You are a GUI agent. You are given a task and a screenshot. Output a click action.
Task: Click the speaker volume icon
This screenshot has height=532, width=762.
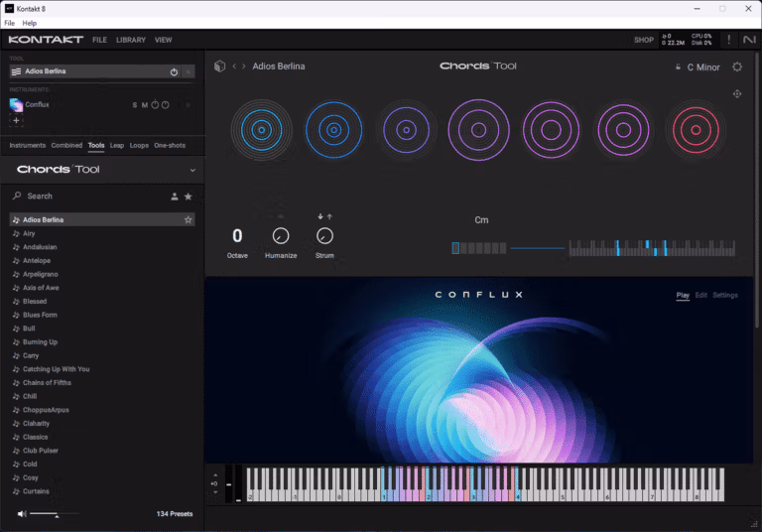click(22, 514)
